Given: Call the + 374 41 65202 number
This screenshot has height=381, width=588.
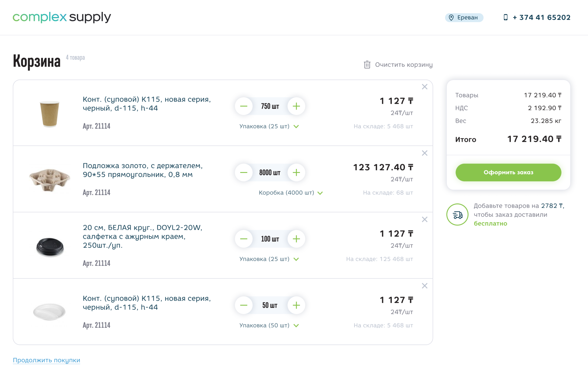Looking at the screenshot, I should (x=542, y=18).
